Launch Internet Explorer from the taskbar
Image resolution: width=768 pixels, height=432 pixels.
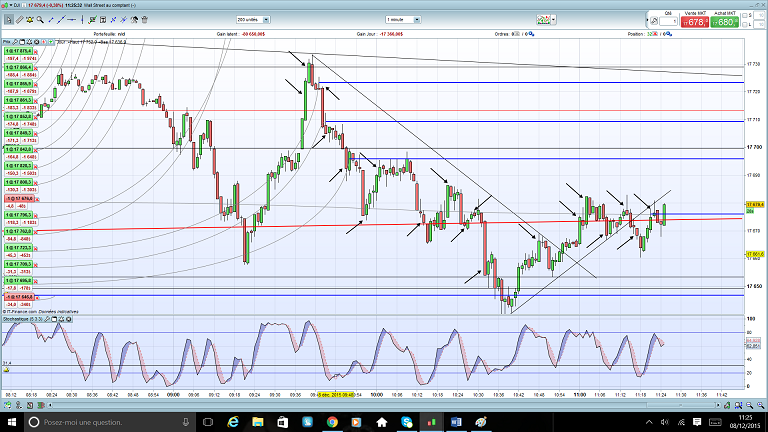[x=233, y=422]
